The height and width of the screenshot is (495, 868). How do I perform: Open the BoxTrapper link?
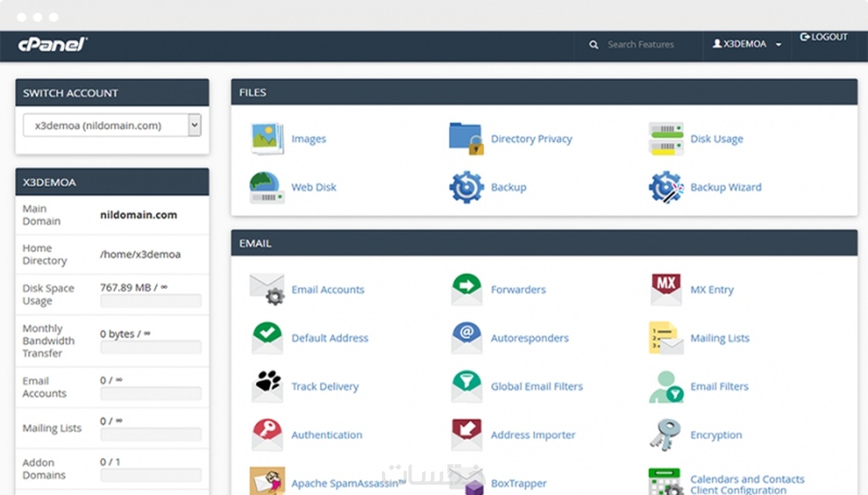519,483
